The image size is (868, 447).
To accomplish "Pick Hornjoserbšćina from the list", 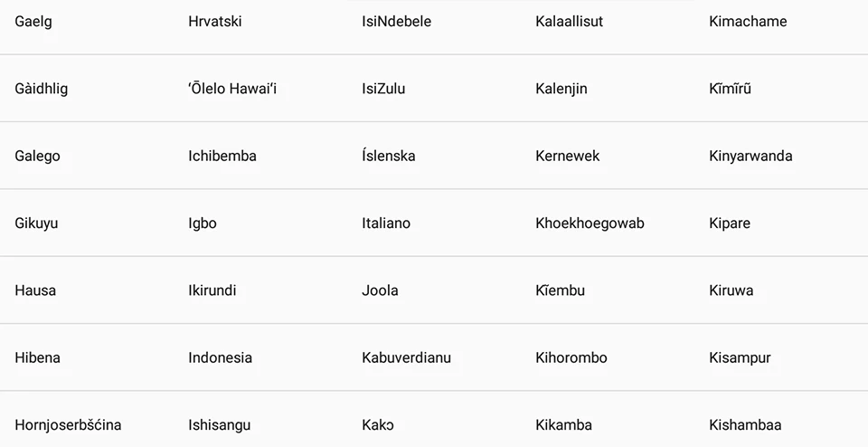I will 68,425.
